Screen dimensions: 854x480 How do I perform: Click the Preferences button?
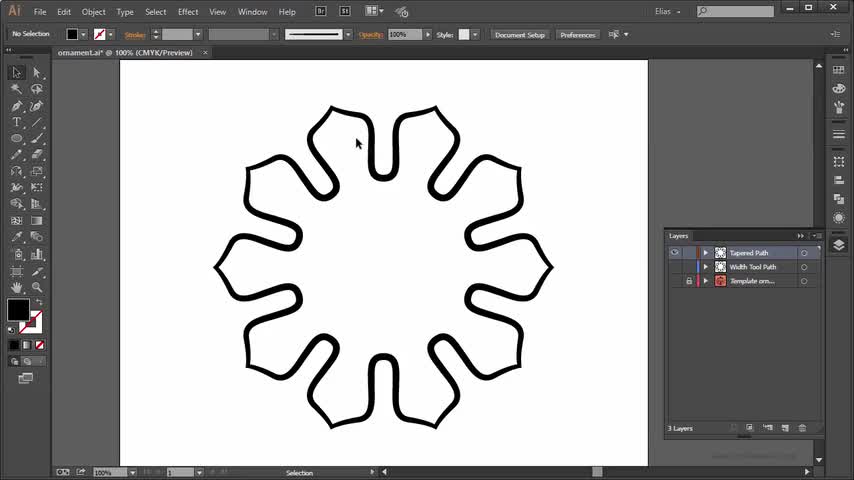(578, 35)
